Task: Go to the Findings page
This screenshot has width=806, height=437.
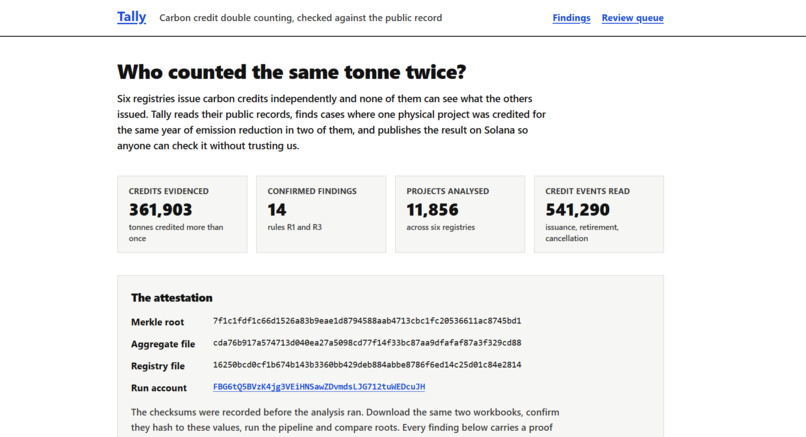Action: click(x=571, y=18)
